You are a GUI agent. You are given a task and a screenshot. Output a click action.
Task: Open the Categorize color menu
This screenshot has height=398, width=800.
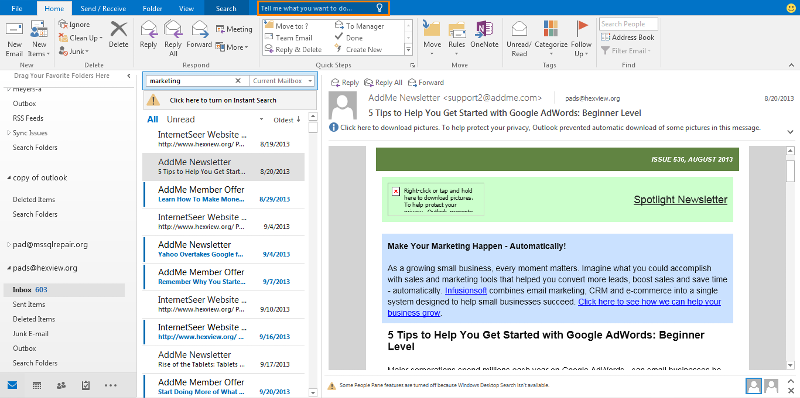point(551,38)
